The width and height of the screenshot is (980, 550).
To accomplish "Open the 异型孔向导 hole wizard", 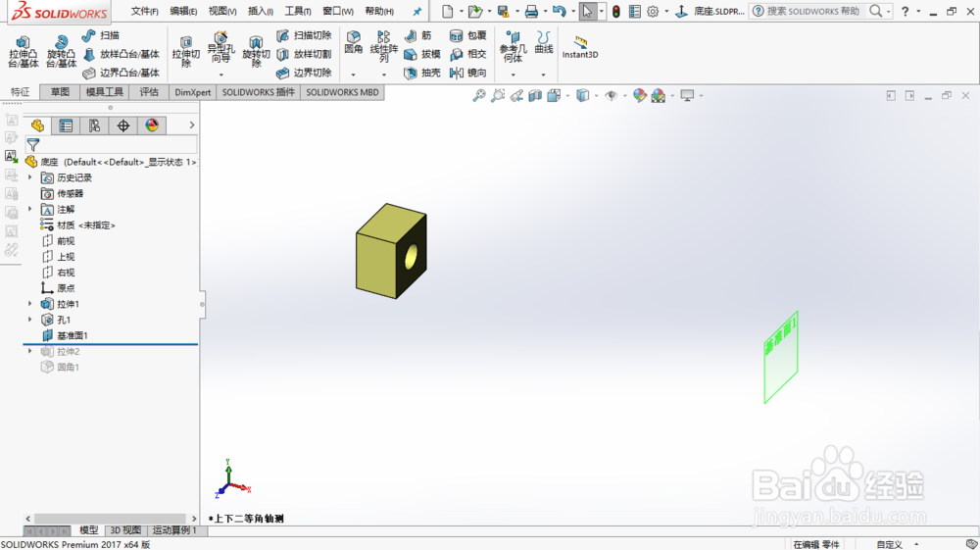I will click(220, 47).
